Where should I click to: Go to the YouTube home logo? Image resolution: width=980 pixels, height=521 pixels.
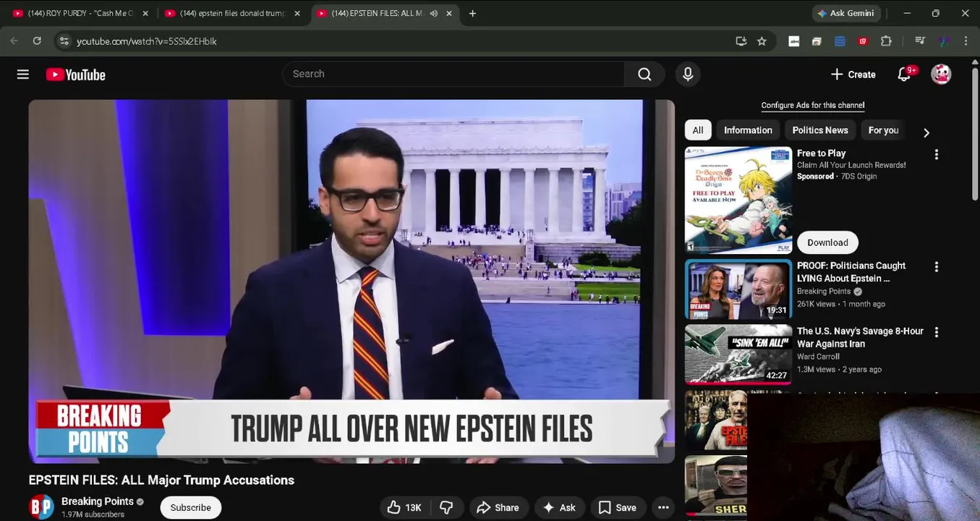76,75
